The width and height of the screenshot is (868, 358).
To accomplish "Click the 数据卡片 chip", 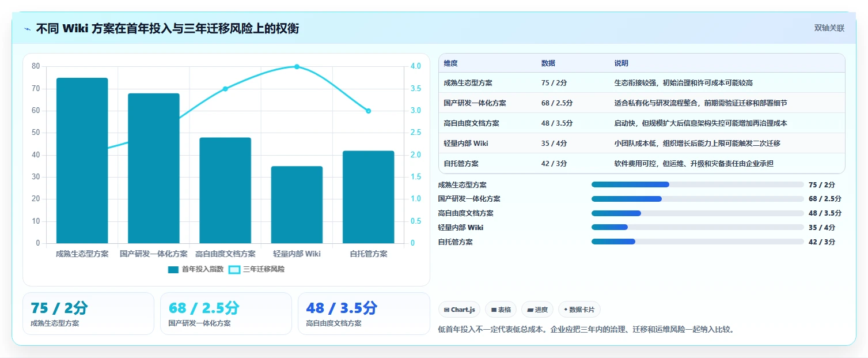I will 579,310.
